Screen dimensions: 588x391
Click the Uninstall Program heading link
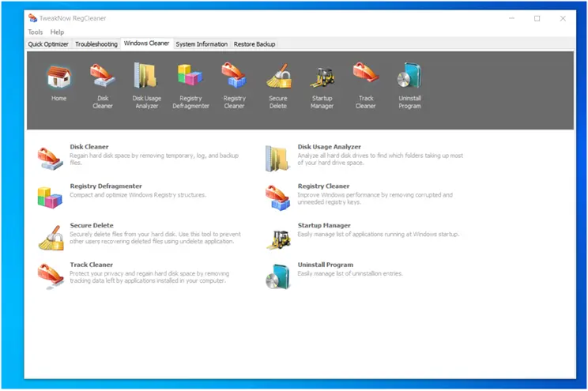(x=326, y=265)
